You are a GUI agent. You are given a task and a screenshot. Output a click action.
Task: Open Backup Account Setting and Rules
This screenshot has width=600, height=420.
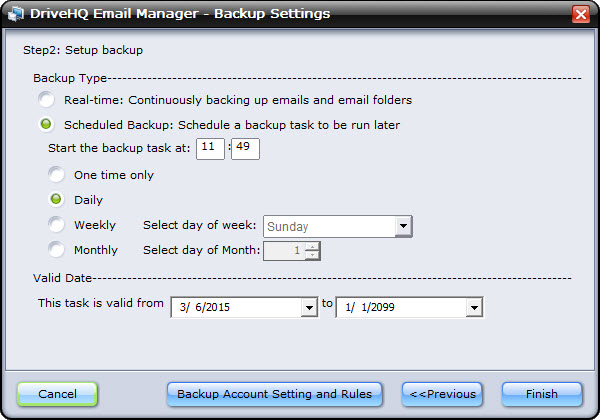point(274,394)
